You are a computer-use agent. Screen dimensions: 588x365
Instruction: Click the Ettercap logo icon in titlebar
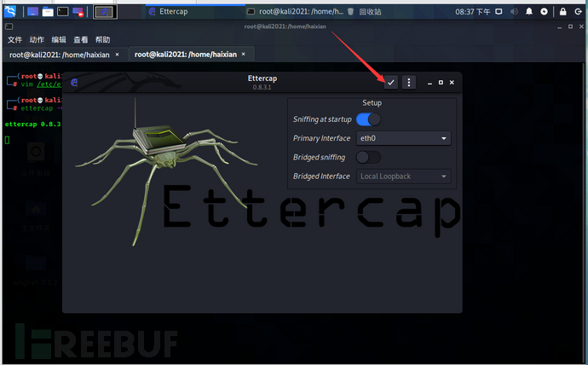pos(74,82)
